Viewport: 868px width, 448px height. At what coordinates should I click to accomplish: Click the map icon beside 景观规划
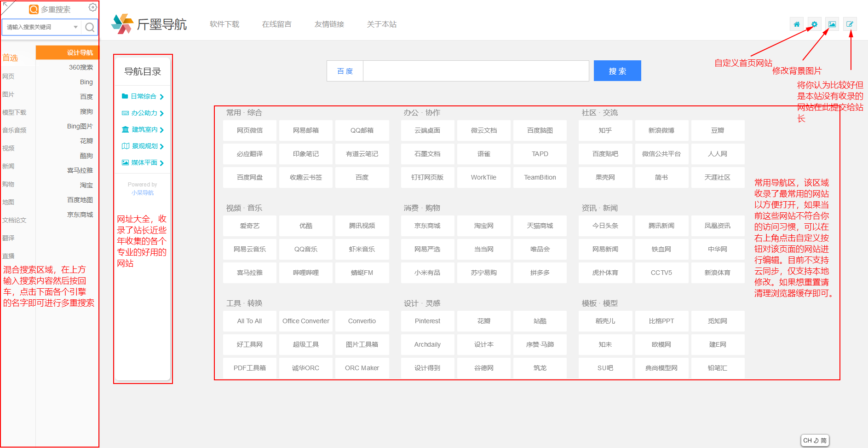click(x=125, y=146)
